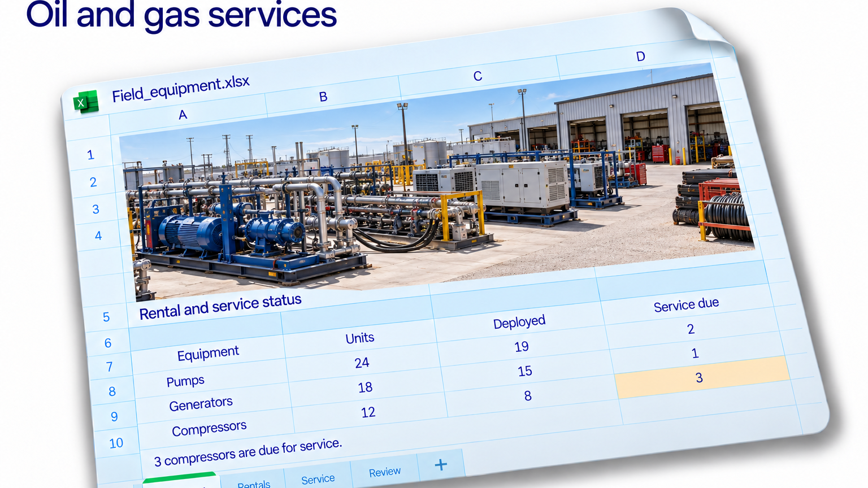Select the Pumps deployed cell '19'
This screenshot has height=488, width=868.
pyautogui.click(x=522, y=346)
